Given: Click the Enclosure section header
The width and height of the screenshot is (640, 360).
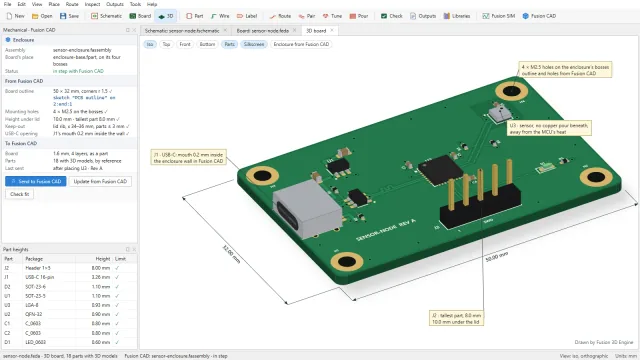Looking at the screenshot, I should (69, 40).
